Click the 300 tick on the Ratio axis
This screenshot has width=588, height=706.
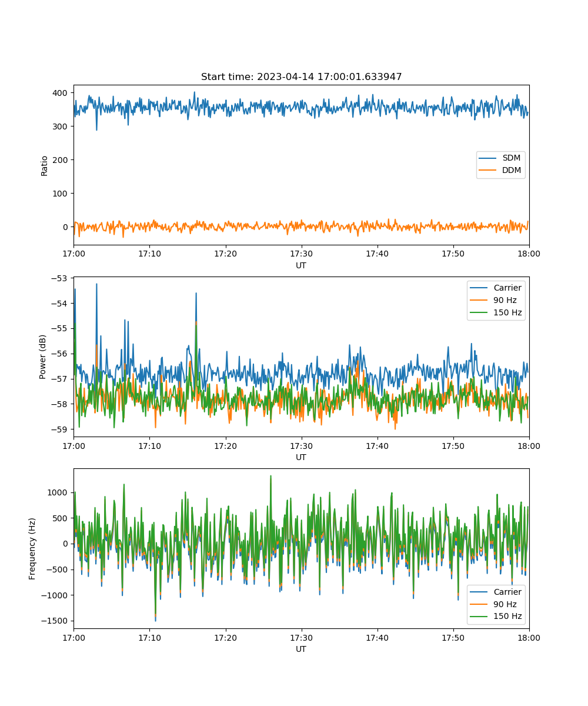coord(62,126)
